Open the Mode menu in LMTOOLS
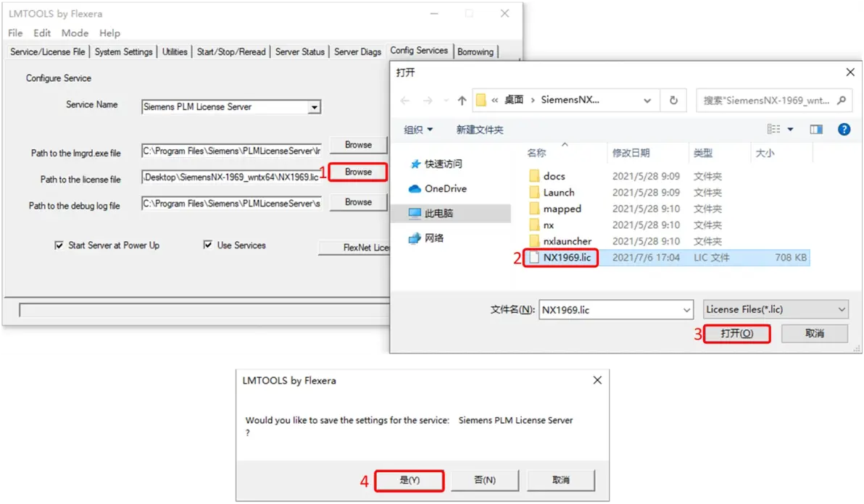 [75, 33]
